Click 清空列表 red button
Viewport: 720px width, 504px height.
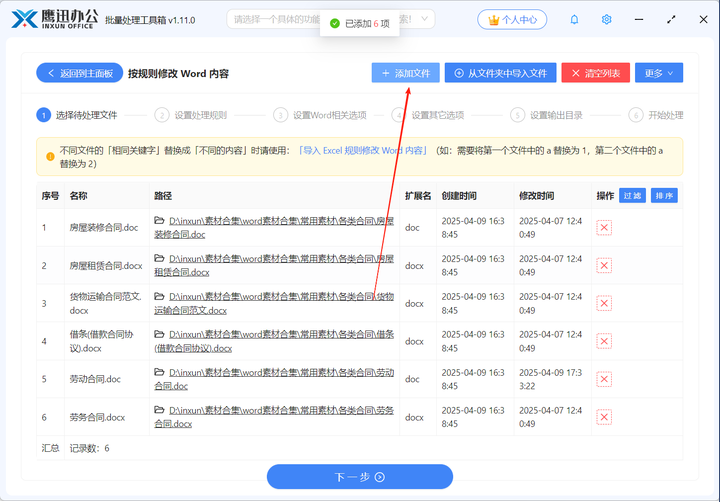pyautogui.click(x=596, y=73)
